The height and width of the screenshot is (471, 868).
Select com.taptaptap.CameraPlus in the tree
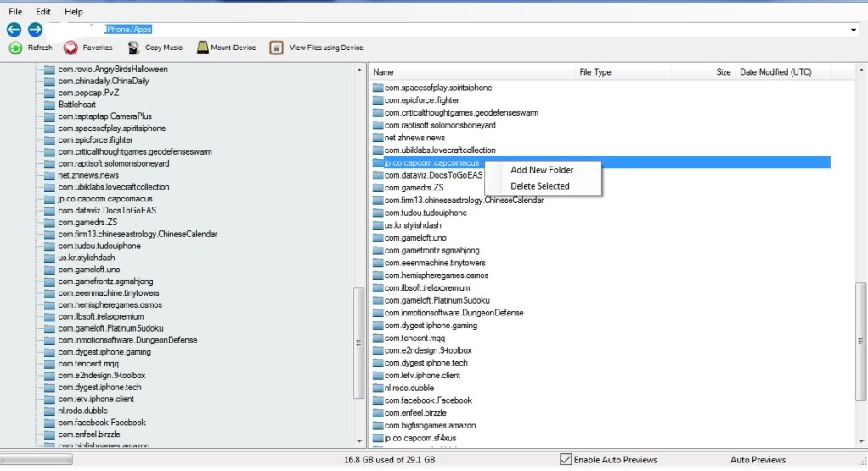(x=104, y=116)
